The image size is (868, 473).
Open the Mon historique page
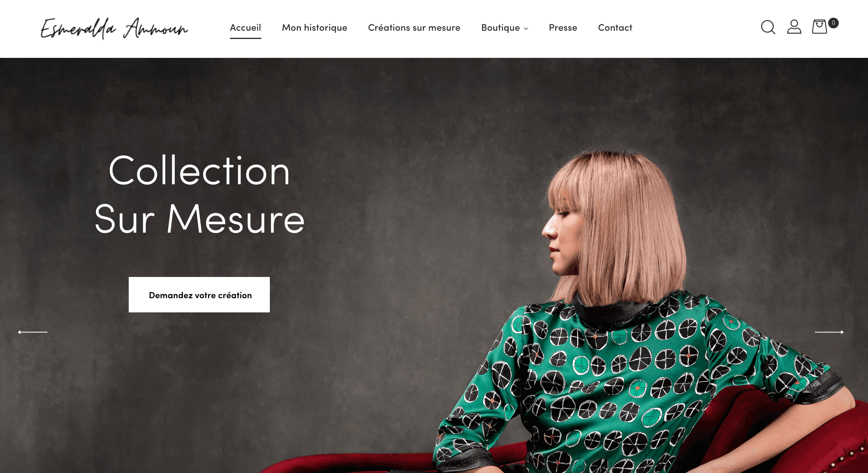[x=314, y=28]
